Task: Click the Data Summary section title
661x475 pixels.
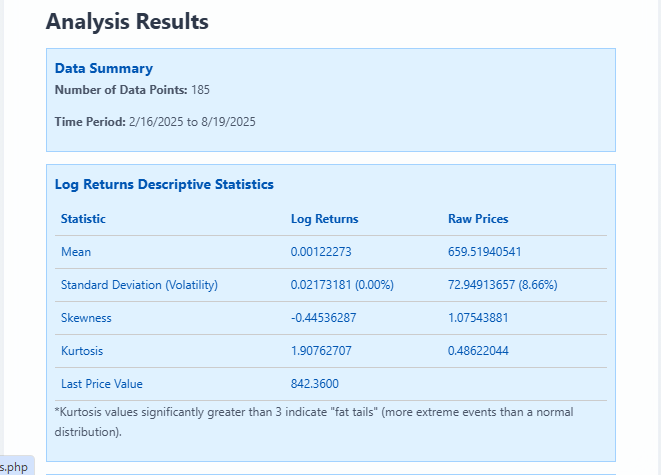Action: (x=104, y=69)
